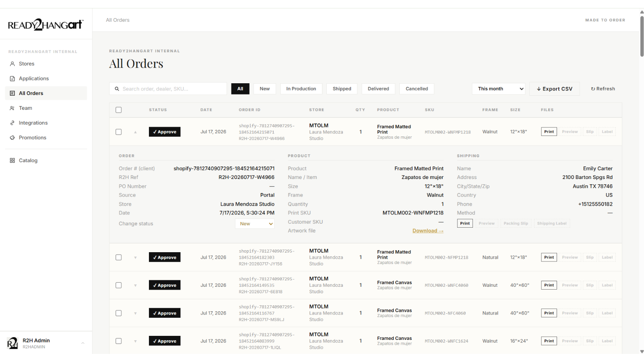Click SKU MTOLM002-WNFC1624 cell
This screenshot has width=644, height=362.
446,341
